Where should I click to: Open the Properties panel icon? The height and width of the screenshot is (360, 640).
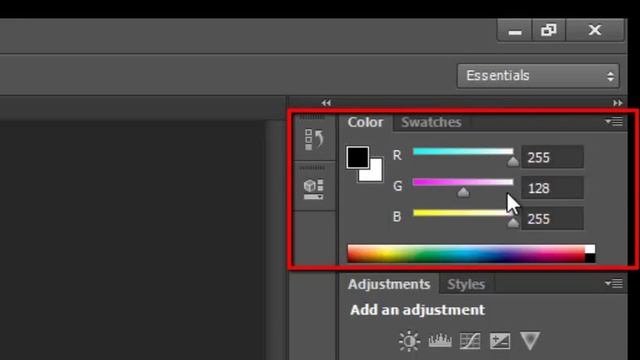coord(314,189)
